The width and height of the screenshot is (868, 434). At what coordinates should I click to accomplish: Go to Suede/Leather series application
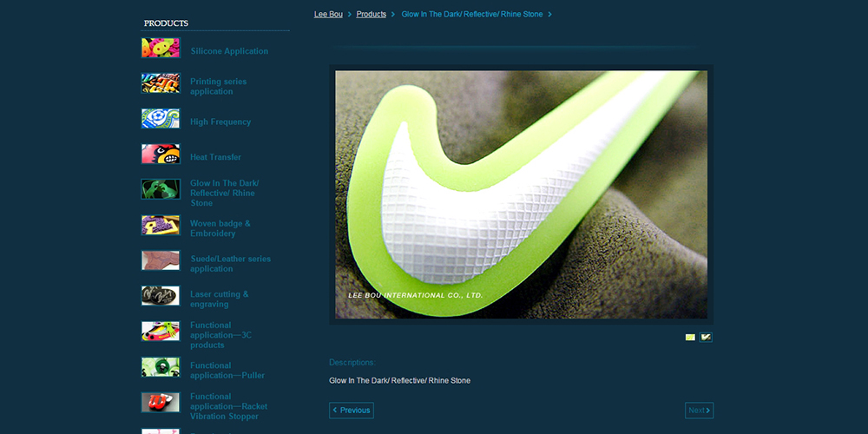pos(230,264)
